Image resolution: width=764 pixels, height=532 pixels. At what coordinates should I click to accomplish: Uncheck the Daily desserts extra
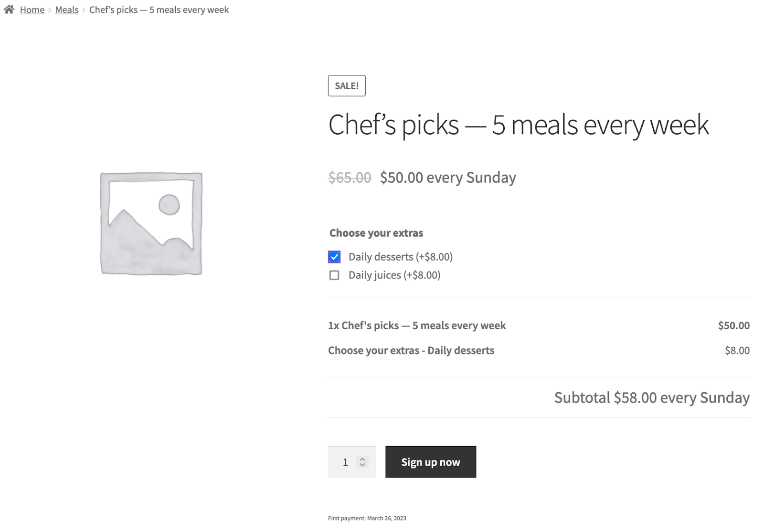[334, 257]
